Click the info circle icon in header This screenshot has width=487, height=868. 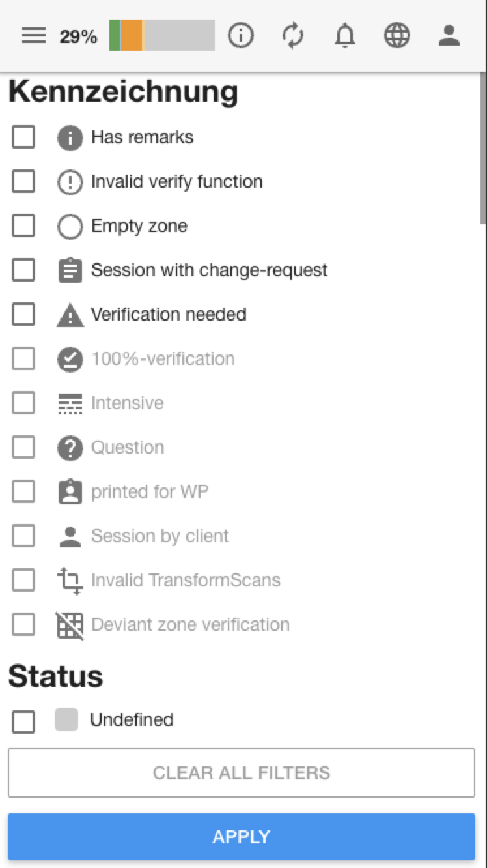pos(240,36)
